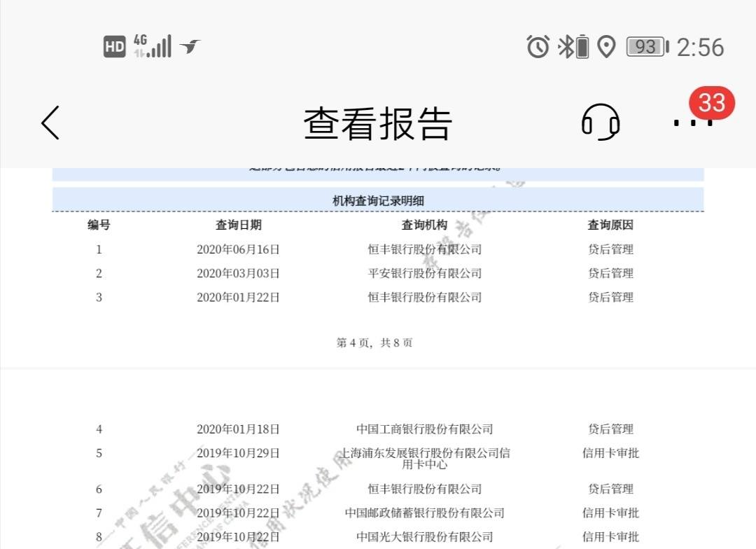Tap the 4G signal strength icon
Viewport: 756px width, 549px height.
(x=153, y=46)
